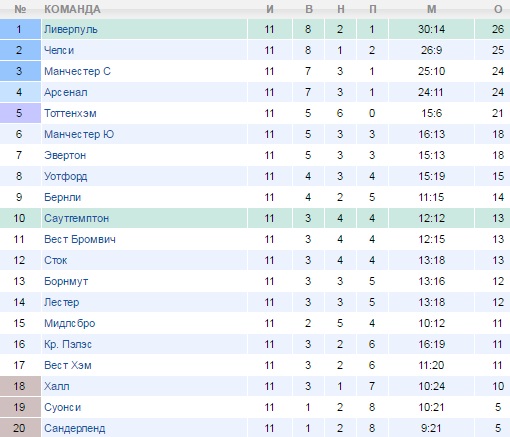Select the Эвертон team link

point(65,155)
